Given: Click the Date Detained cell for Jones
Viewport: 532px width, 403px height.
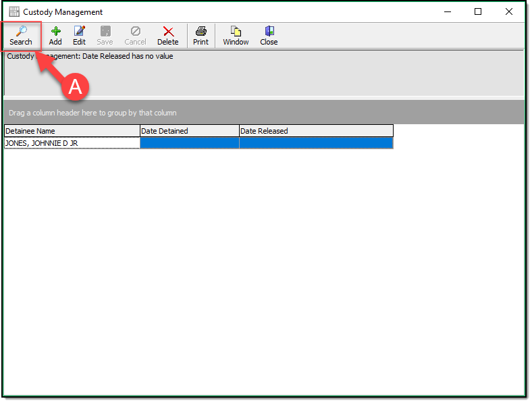Looking at the screenshot, I should (x=189, y=143).
